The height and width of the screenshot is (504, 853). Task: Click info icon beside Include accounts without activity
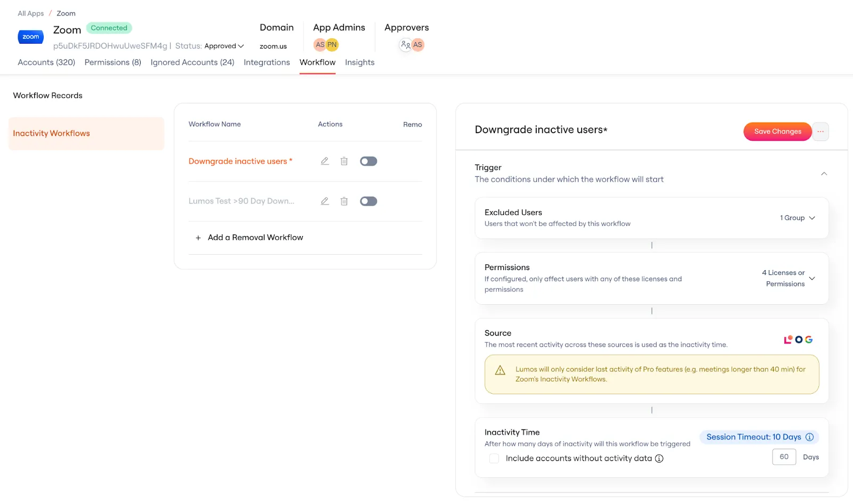[x=659, y=458]
